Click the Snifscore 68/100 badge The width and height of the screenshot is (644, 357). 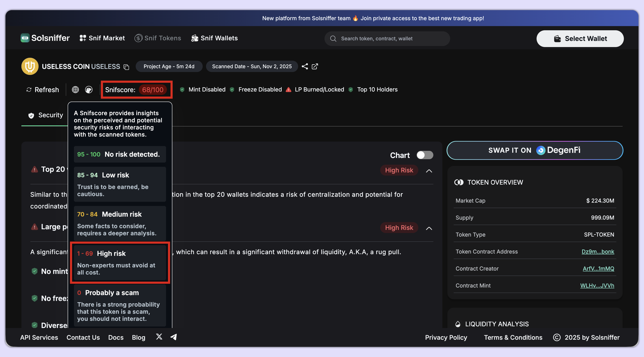[x=153, y=90]
